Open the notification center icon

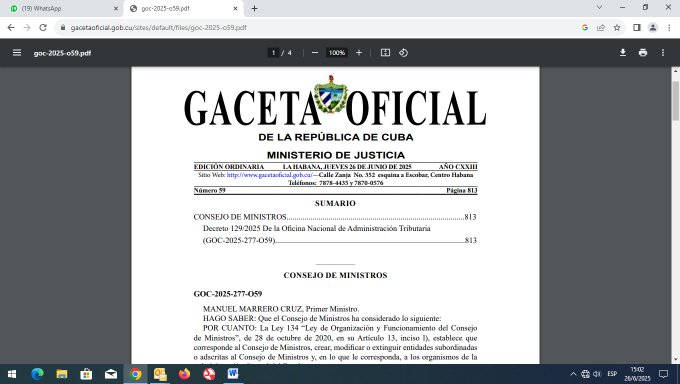coord(664,374)
